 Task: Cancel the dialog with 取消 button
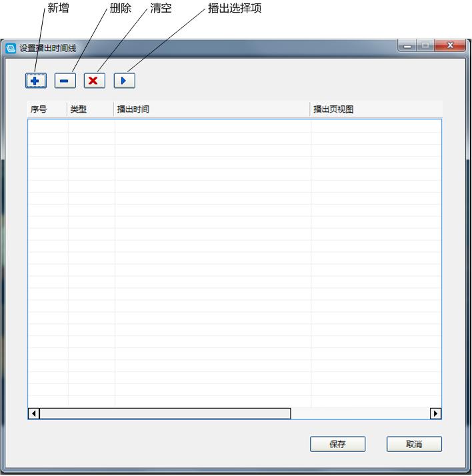[x=414, y=444]
